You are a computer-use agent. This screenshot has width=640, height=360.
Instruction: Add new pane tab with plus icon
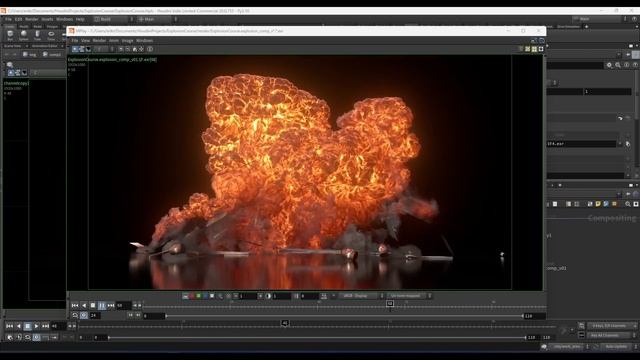(587, 27)
